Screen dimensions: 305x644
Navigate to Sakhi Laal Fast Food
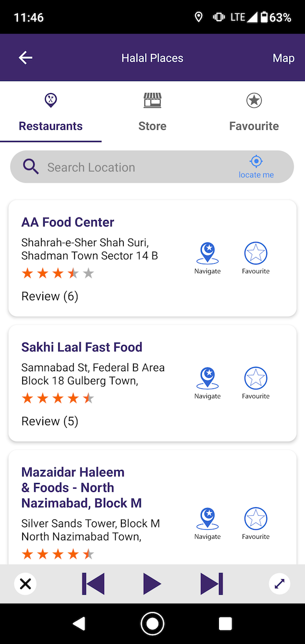(207, 383)
